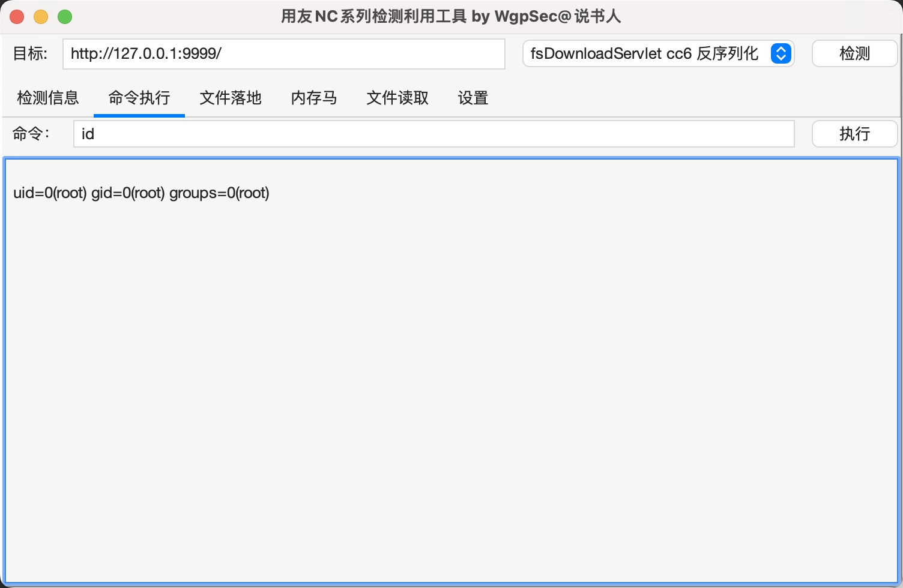Image resolution: width=903 pixels, height=588 pixels.
Task: Click the blue up-down chevron icon
Action: point(781,53)
